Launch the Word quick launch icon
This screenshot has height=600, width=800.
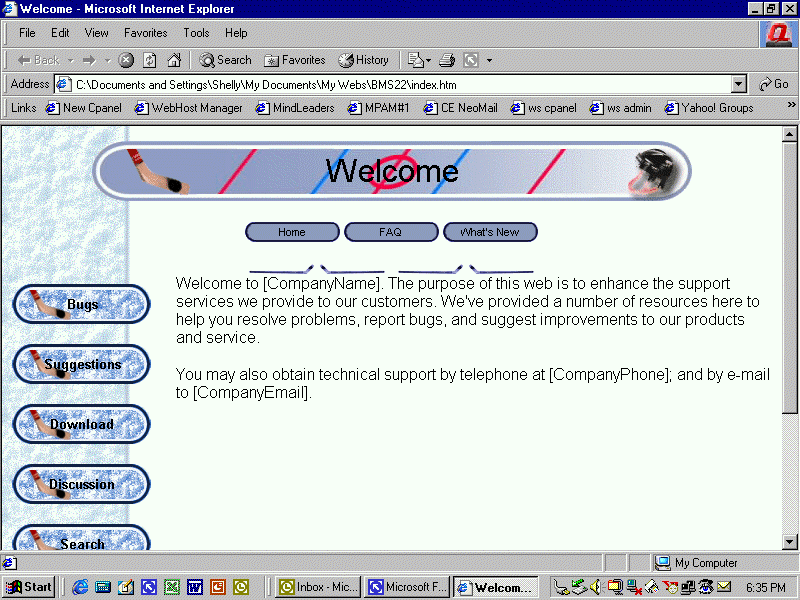click(194, 587)
